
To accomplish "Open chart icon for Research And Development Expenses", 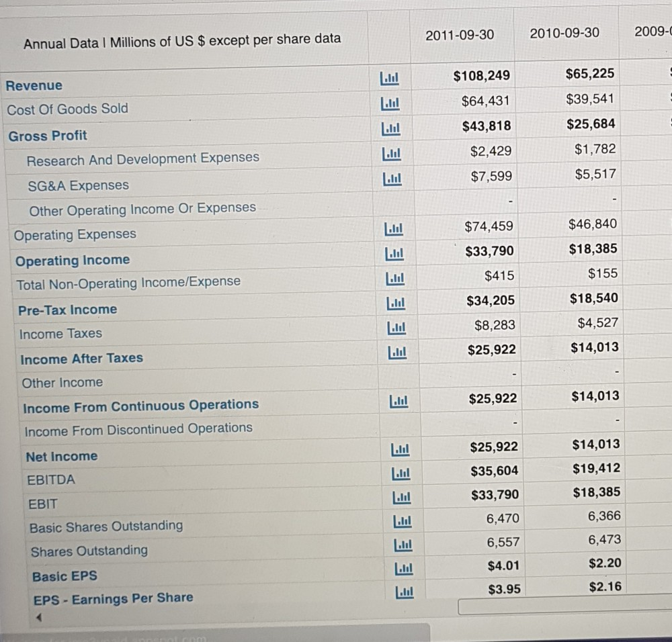I will click(x=392, y=154).
